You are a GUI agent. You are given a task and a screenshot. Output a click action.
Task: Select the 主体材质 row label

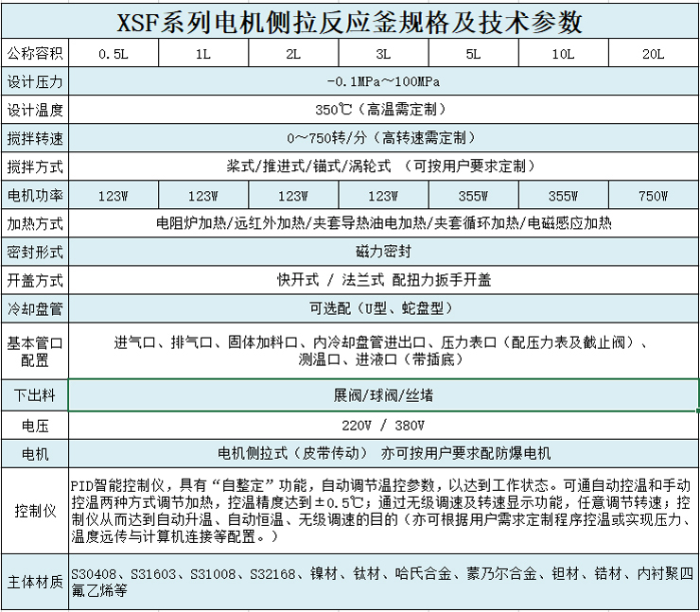(x=35, y=582)
